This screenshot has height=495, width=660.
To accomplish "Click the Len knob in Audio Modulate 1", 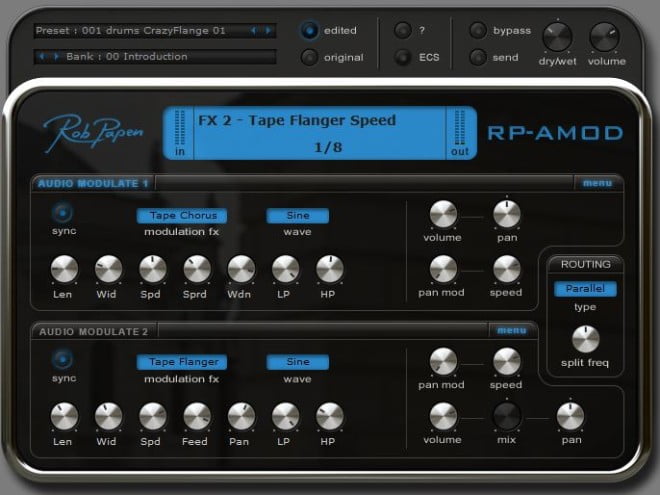I will [64, 269].
